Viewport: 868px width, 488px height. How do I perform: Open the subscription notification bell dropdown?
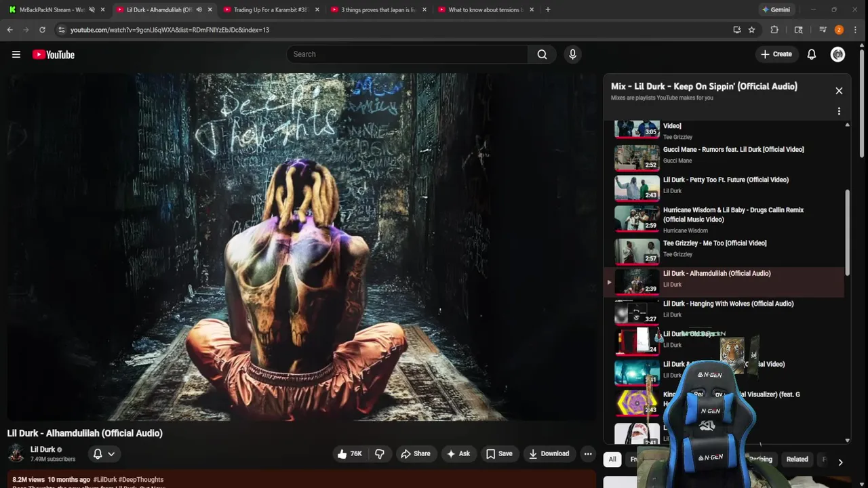pos(104,453)
